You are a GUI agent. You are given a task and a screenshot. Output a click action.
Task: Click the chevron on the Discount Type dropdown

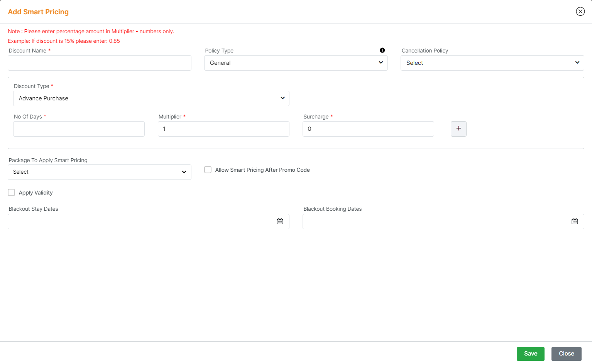(282, 98)
